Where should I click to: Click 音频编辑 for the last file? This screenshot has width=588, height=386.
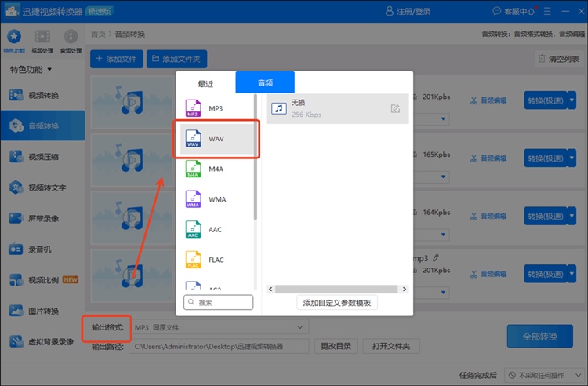(488, 274)
